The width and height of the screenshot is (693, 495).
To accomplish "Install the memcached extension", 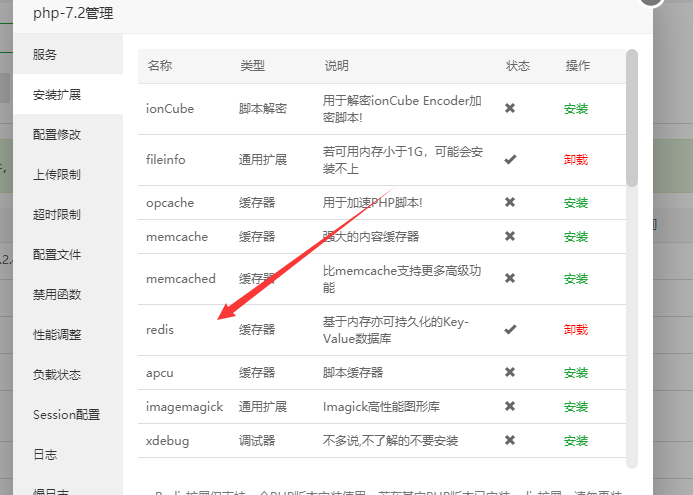I will tap(576, 279).
